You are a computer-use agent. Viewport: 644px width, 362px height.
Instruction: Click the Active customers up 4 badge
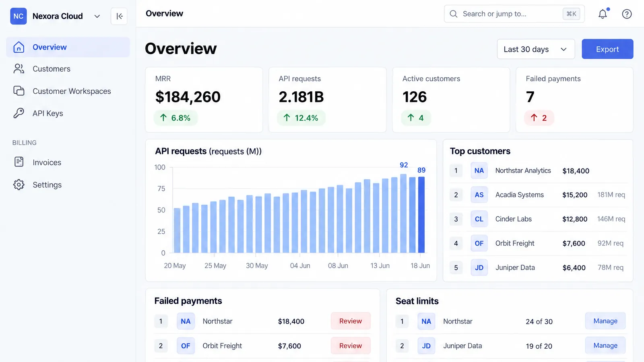click(416, 118)
